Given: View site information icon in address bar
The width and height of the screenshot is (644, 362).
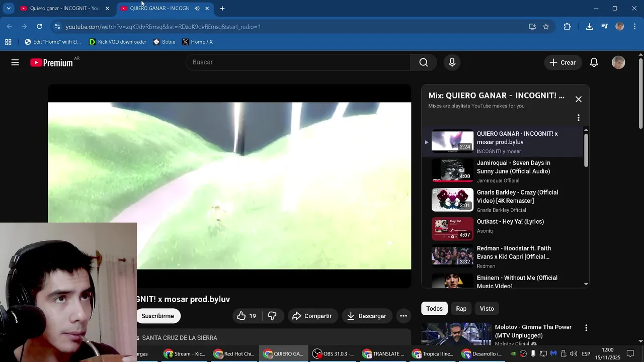Looking at the screenshot, I should point(57,27).
